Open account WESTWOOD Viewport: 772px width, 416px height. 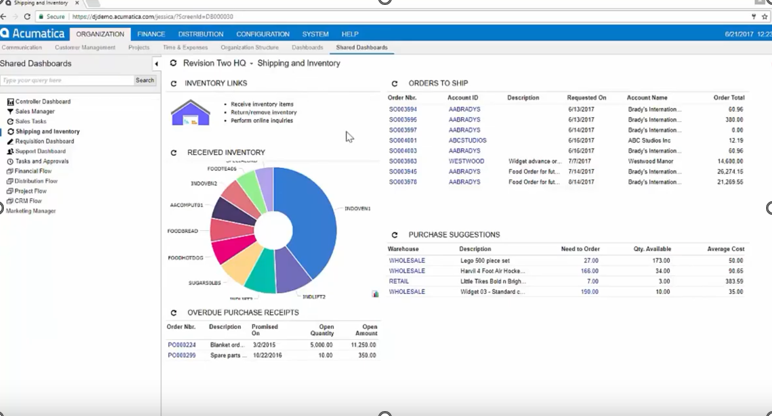[466, 161]
